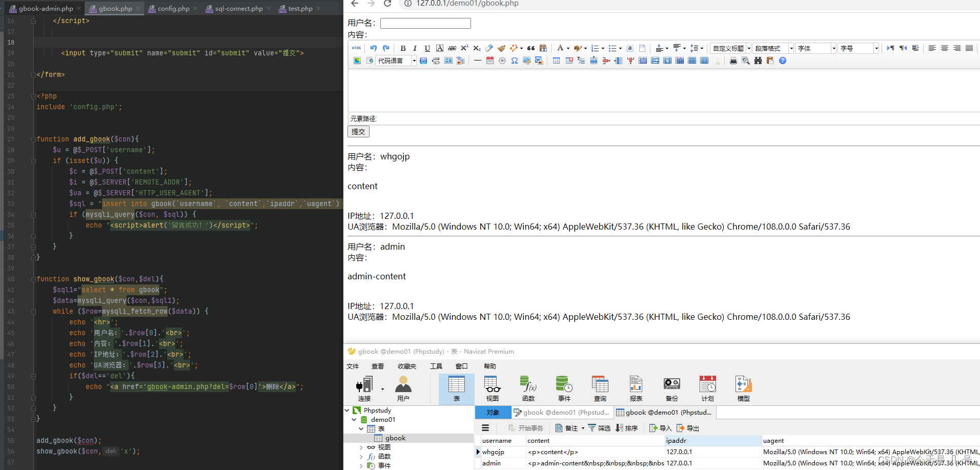Click Navicat 函数 function icon
This screenshot has width=980, height=470.
pyautogui.click(x=528, y=389)
